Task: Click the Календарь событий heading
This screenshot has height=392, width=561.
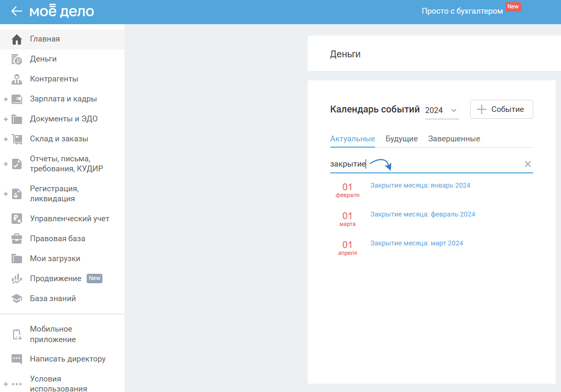Action: pyautogui.click(x=375, y=109)
